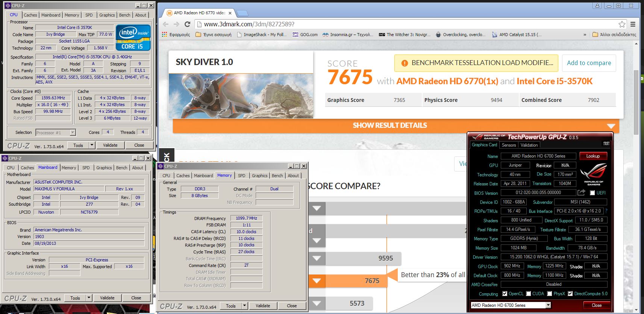
Task: Expand the 7675 score comparison row
Action: coord(317,281)
